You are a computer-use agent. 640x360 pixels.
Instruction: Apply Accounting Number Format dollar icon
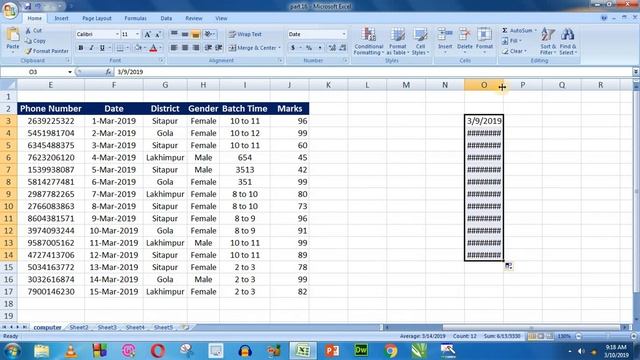[x=293, y=48]
